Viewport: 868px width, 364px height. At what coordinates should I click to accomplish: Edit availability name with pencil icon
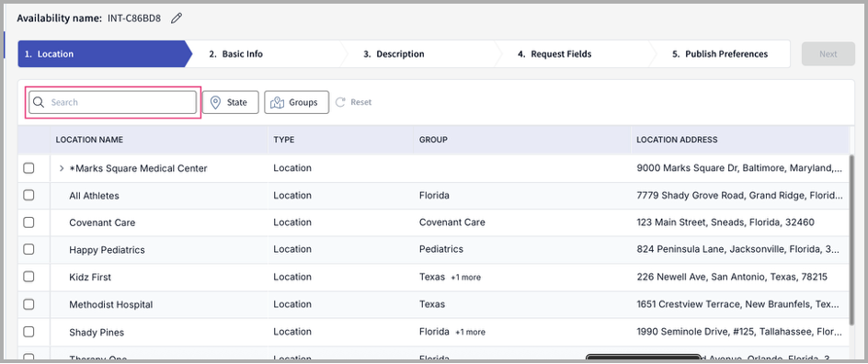click(x=176, y=18)
